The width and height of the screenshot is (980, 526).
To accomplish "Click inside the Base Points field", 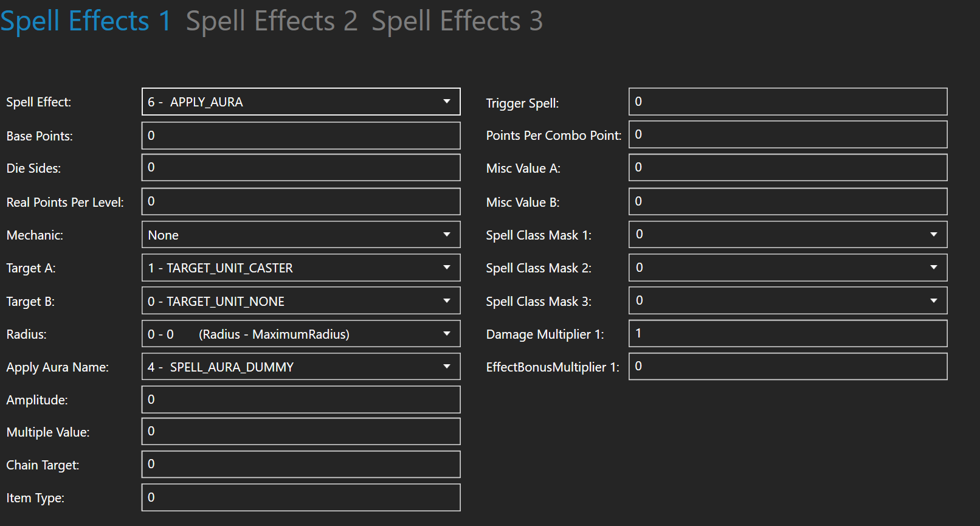I will pyautogui.click(x=301, y=135).
